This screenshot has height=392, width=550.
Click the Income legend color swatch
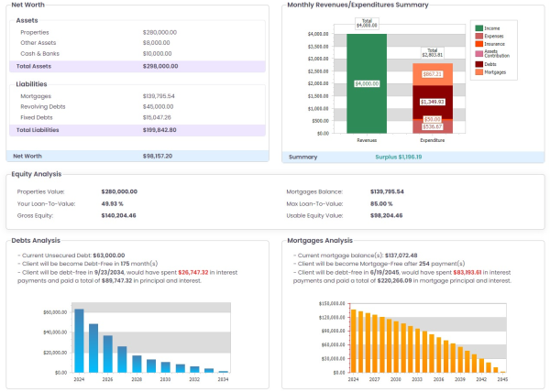pyautogui.click(x=478, y=29)
